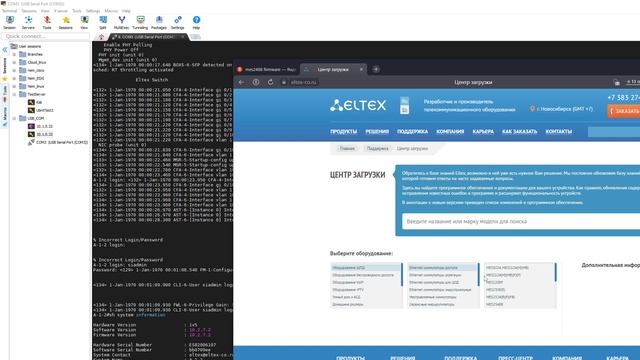Switch to the mes2408 firmware browser tab
Screen dimensions: 640x360
point(267,69)
